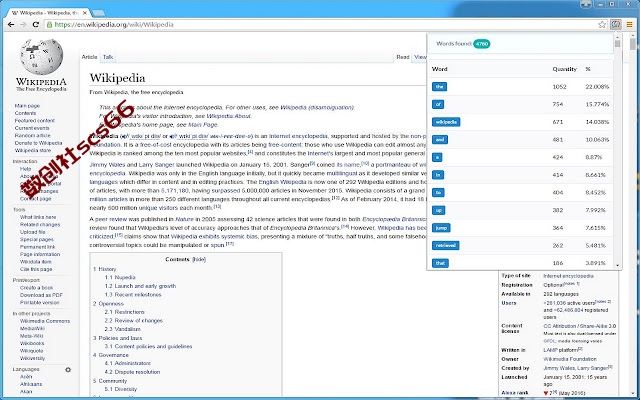Jump to 2.3 Vandalism section
The height and width of the screenshot is (400, 640).
(x=122, y=329)
